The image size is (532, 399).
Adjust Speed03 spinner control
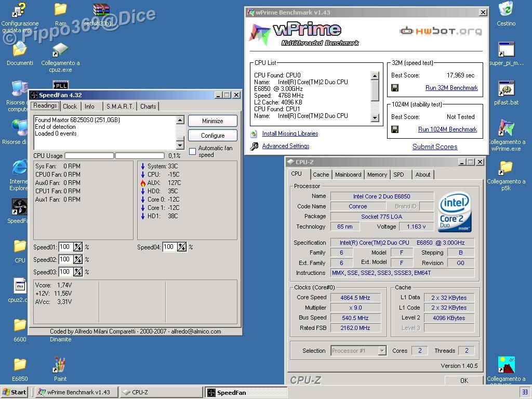click(78, 272)
